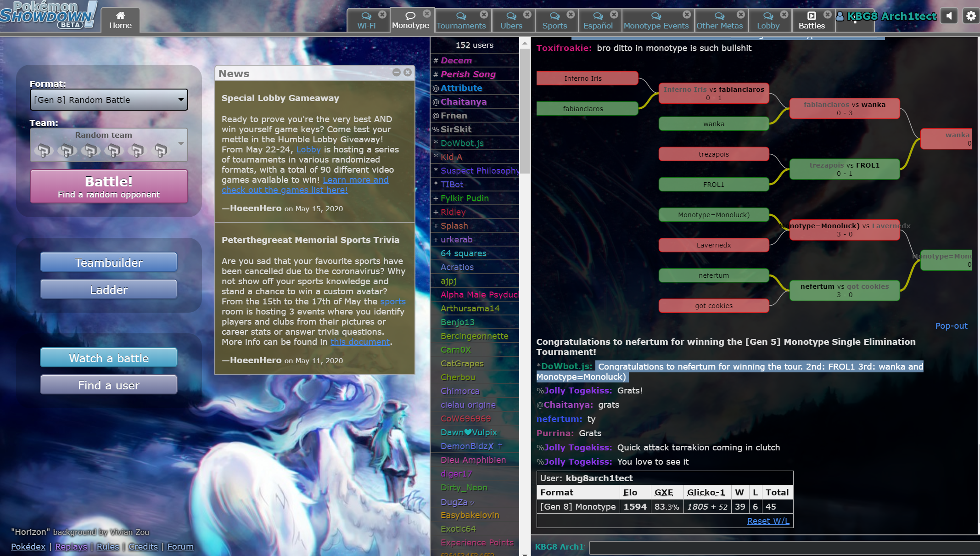This screenshot has width=980, height=556.
Task: Click user Dawn♥Vulpix in userlist
Action: (x=475, y=432)
